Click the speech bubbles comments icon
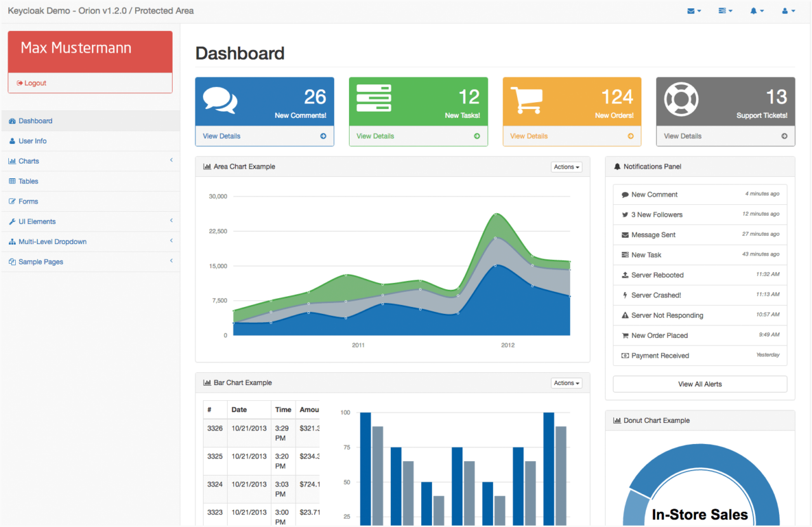This screenshot has width=812, height=527. click(x=220, y=100)
